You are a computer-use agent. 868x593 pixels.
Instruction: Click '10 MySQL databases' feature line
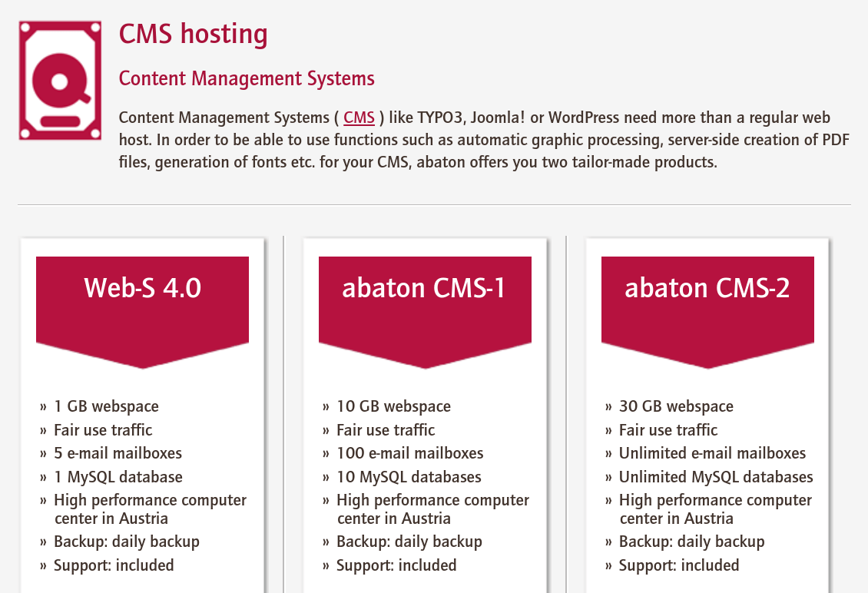tap(409, 477)
